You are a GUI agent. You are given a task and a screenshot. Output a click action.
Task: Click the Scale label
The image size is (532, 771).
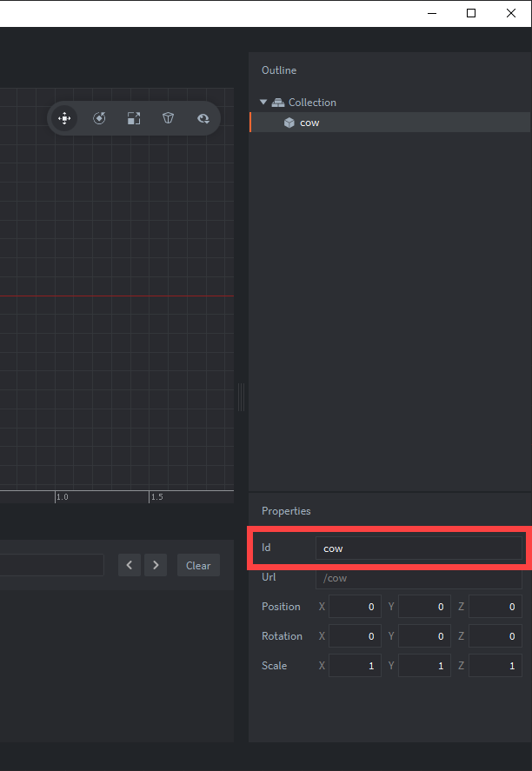[275, 666]
